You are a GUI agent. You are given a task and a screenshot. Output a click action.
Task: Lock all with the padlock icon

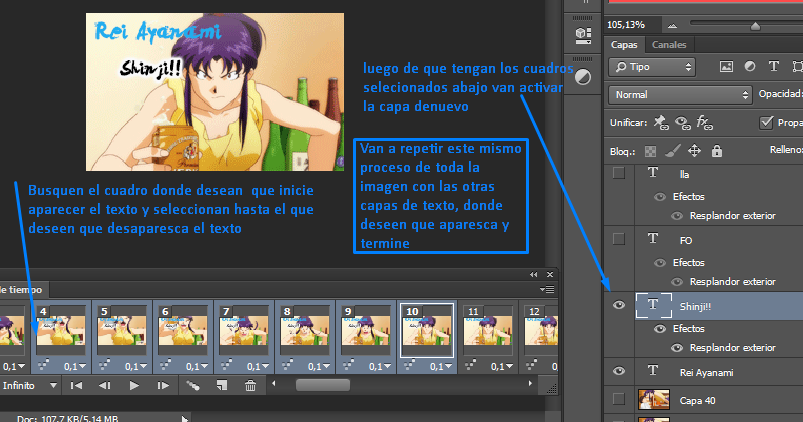pos(716,151)
